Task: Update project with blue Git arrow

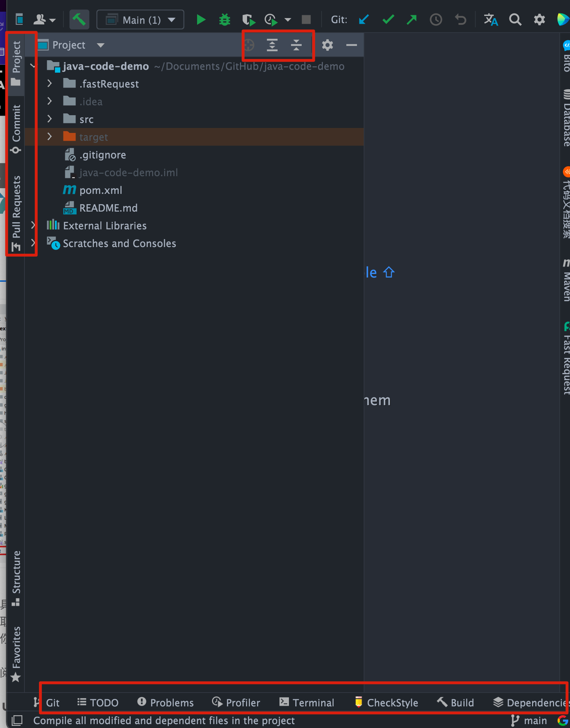Action: (x=364, y=19)
